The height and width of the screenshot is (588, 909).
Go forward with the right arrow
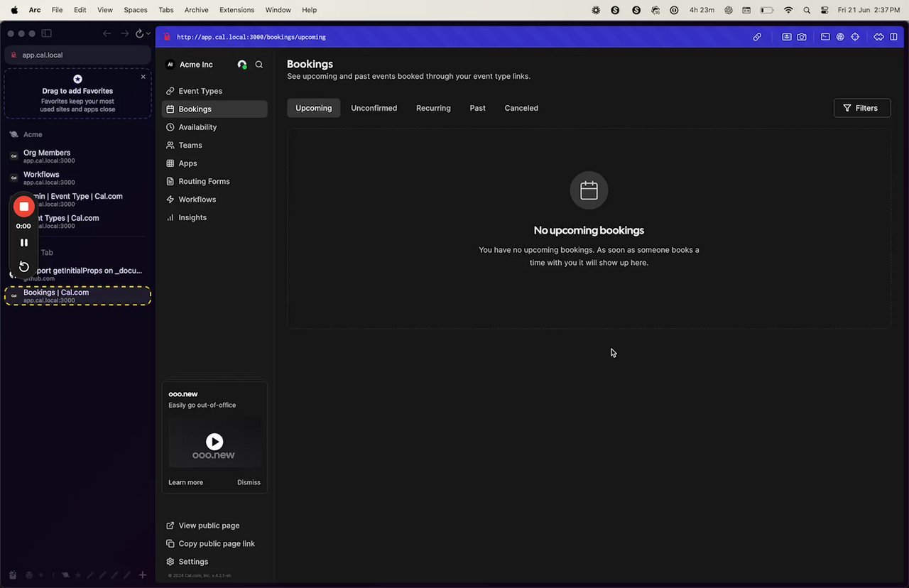tap(124, 33)
